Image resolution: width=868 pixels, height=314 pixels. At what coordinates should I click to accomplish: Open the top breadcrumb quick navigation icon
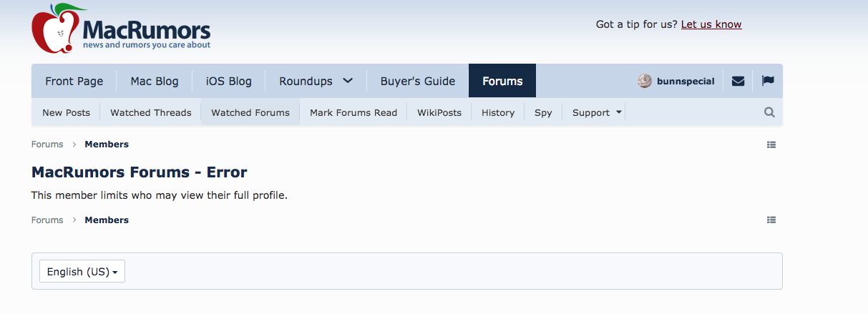771,144
